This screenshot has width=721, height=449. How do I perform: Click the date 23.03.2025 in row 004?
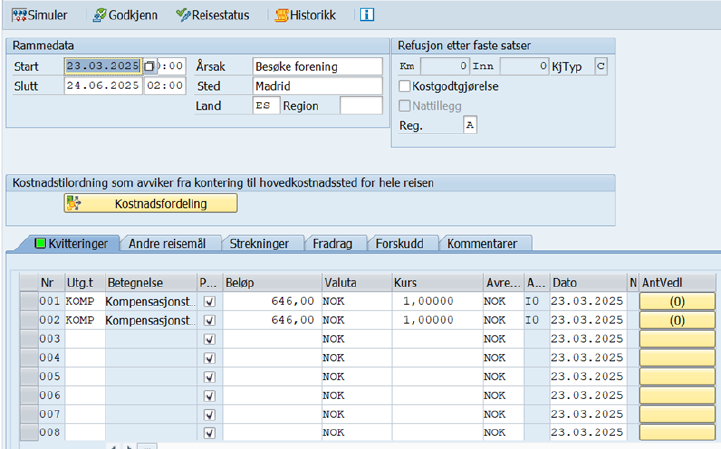587,358
